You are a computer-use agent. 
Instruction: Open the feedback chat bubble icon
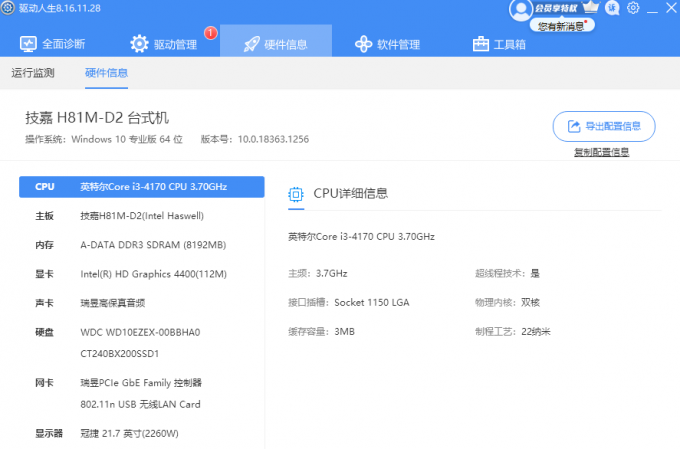coord(612,8)
